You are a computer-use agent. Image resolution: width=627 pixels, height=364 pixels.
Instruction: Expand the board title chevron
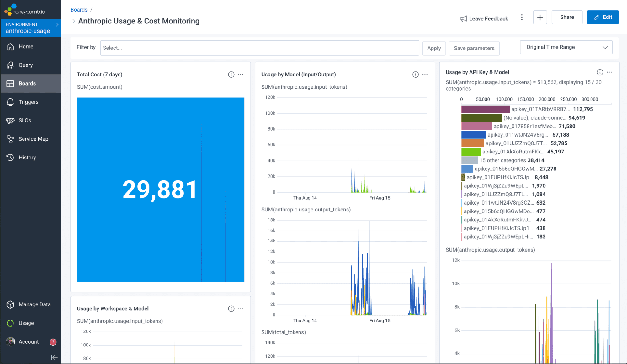tap(74, 21)
